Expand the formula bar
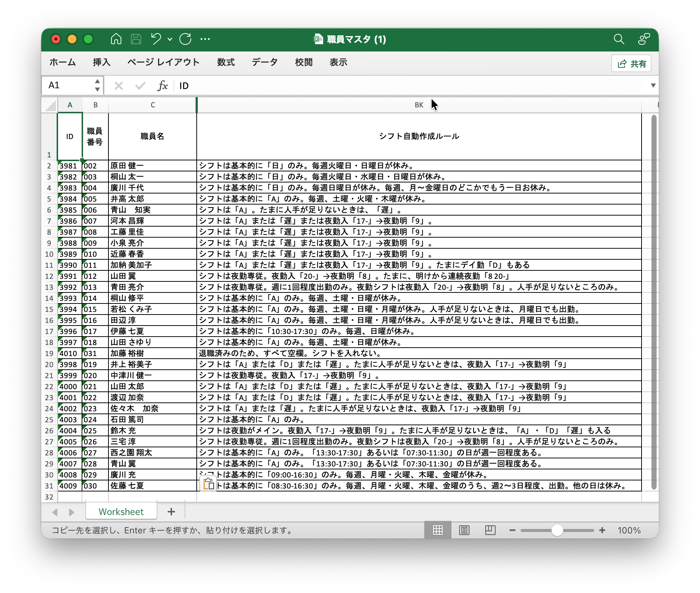Image resolution: width=700 pixels, height=593 pixels. [653, 85]
